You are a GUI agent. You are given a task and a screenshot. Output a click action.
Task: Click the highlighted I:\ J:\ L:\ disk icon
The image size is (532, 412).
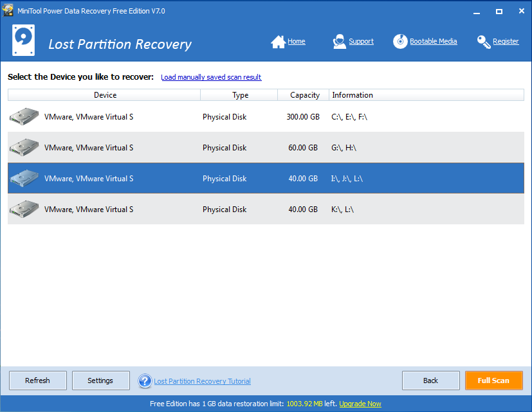[x=24, y=178]
